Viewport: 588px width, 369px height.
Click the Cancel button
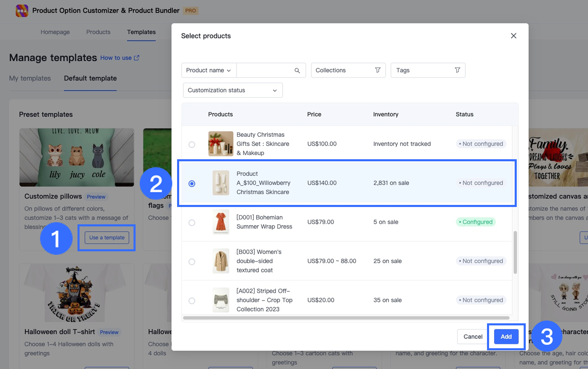coord(472,336)
